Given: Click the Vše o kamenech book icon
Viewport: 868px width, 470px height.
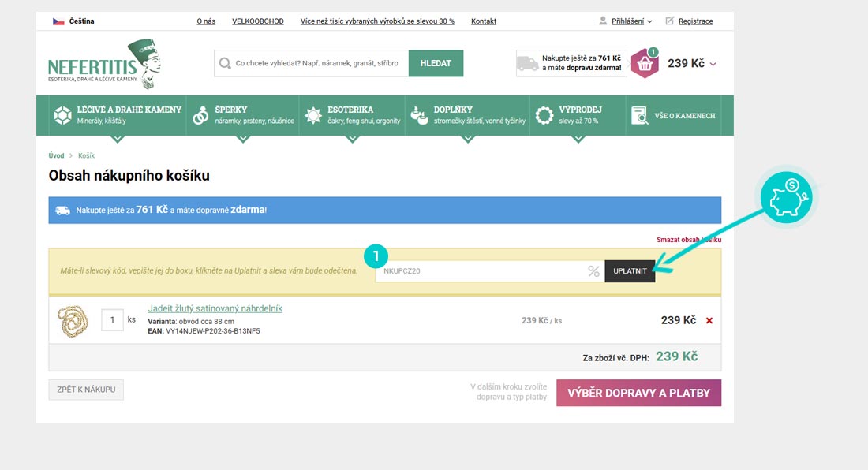Looking at the screenshot, I should click(639, 116).
